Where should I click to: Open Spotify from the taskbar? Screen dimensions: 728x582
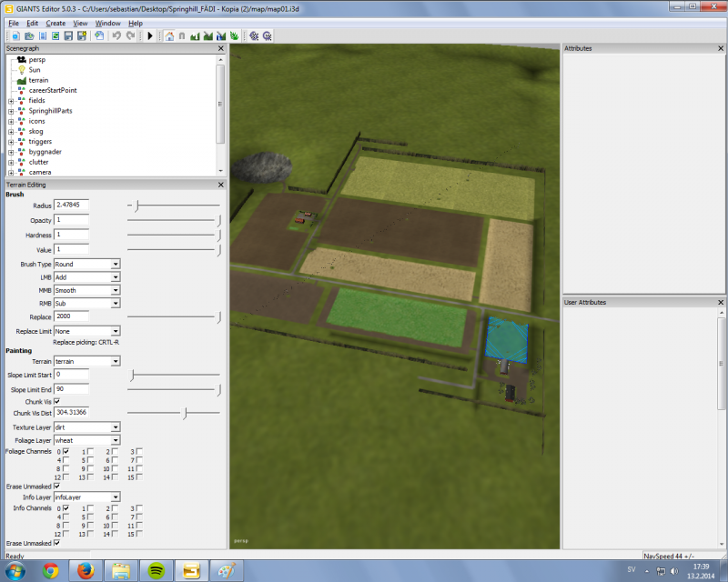pyautogui.click(x=156, y=570)
